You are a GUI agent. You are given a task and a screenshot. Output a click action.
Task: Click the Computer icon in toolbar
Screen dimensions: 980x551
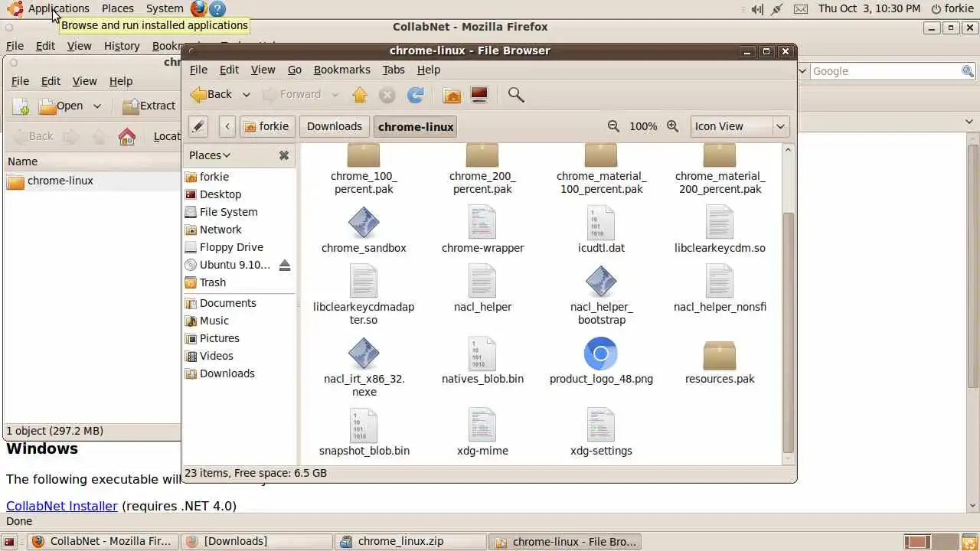479,95
